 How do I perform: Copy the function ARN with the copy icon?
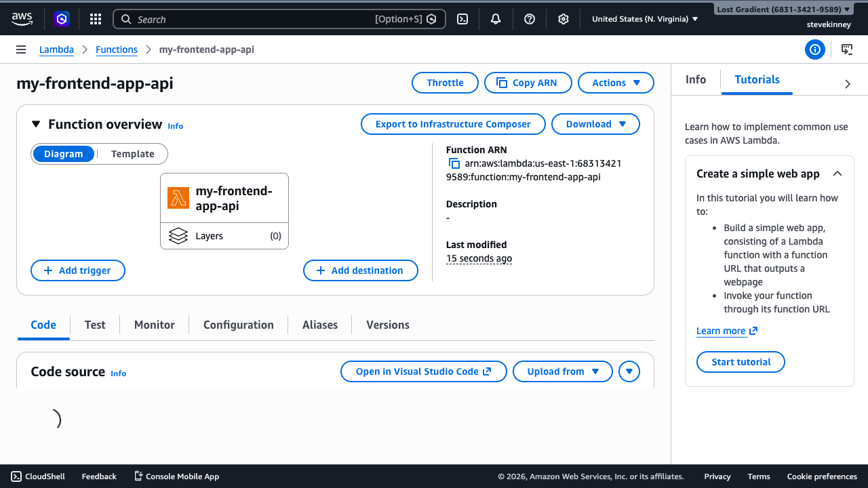click(x=454, y=163)
